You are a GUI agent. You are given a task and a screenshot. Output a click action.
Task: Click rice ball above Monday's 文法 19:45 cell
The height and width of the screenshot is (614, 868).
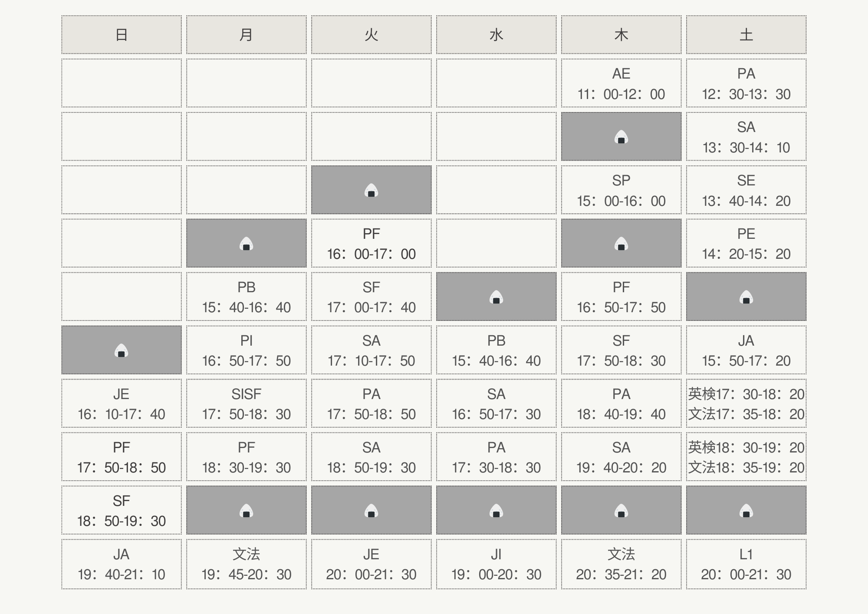[x=247, y=511]
